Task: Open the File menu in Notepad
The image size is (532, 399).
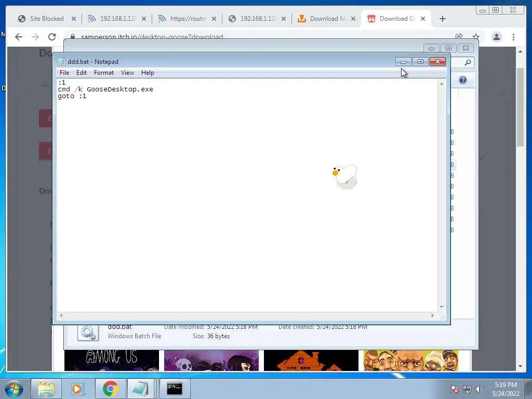Action: point(64,73)
